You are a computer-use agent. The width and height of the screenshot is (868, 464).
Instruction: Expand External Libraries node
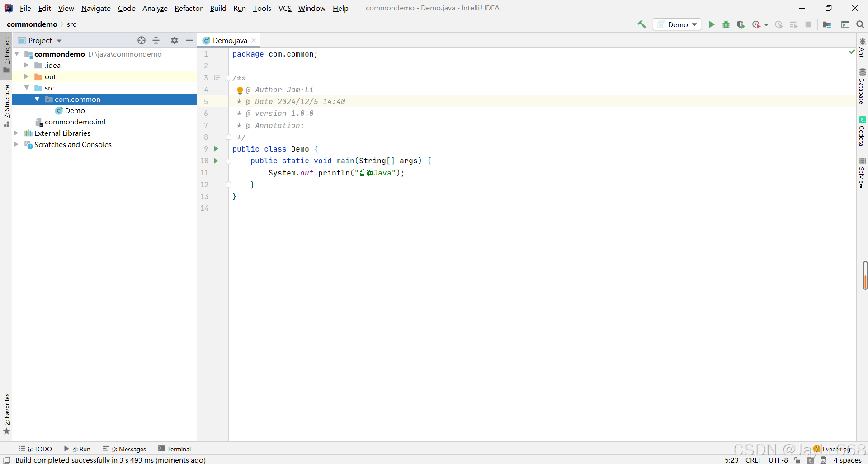(x=16, y=133)
